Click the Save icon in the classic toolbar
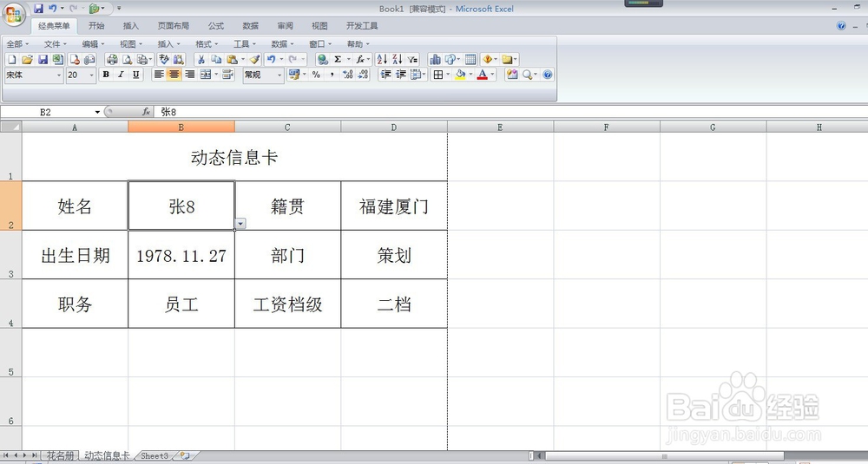This screenshot has height=464, width=868. click(x=43, y=59)
